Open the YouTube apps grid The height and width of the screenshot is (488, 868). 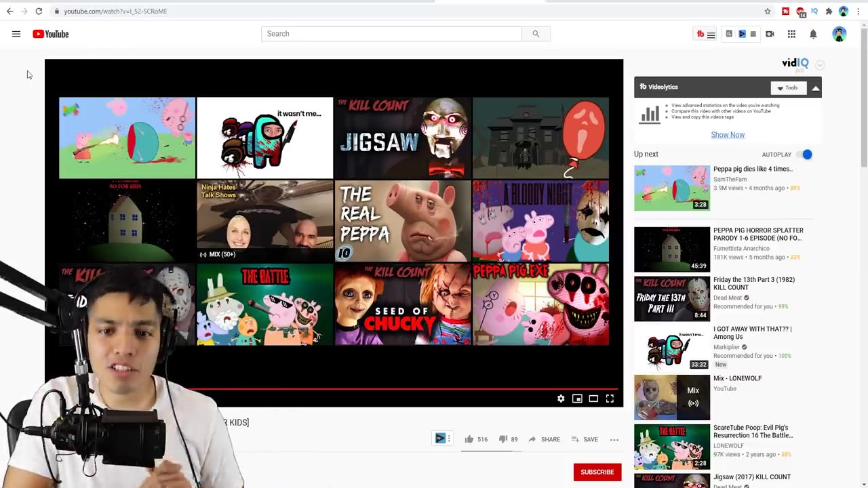coord(791,34)
